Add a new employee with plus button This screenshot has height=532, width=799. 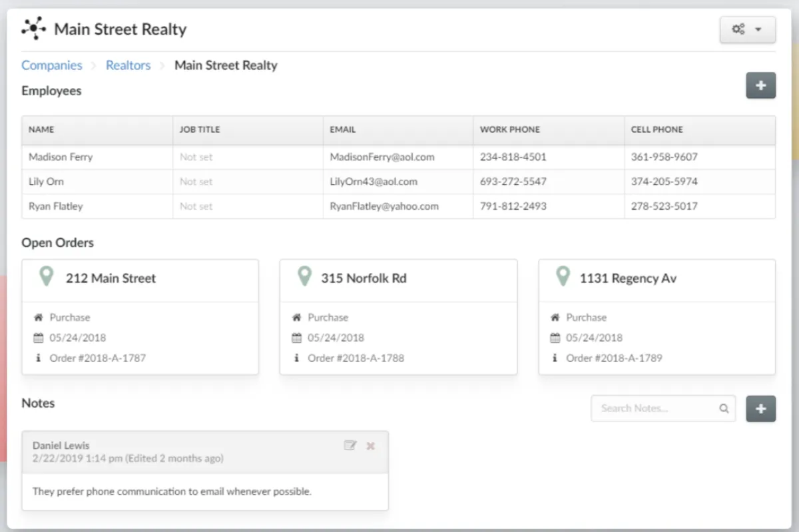coord(760,86)
